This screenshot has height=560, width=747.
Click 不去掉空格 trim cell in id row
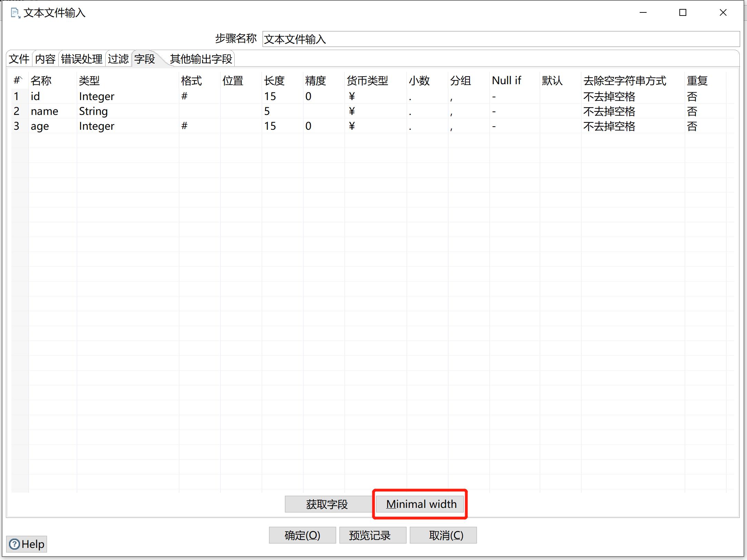[x=633, y=96]
